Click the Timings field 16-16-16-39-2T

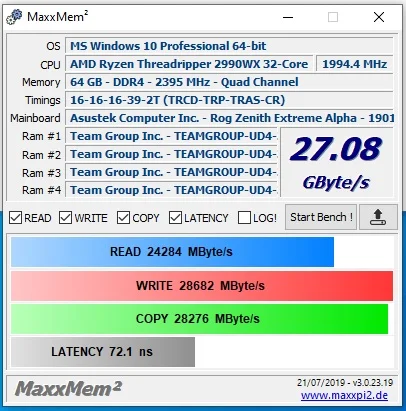click(229, 100)
